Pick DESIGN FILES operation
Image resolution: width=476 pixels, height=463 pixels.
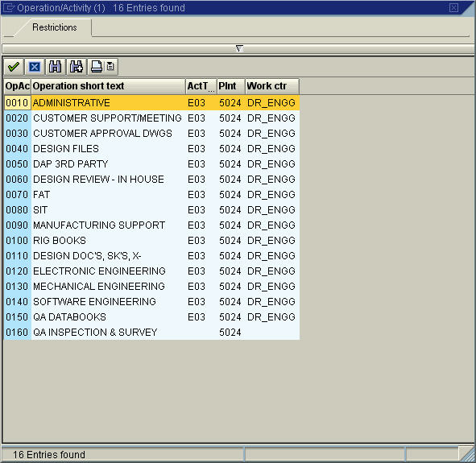pos(151,149)
